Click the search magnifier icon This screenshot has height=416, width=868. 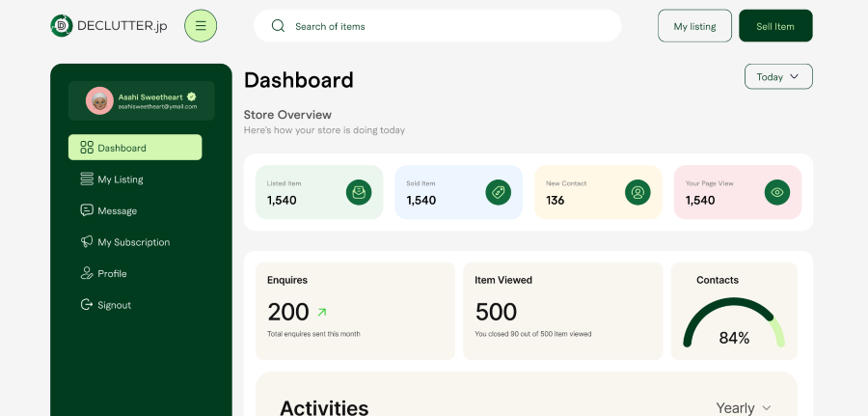(278, 25)
